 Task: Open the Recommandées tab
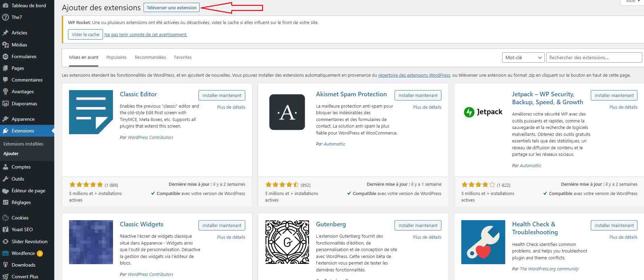(x=150, y=57)
